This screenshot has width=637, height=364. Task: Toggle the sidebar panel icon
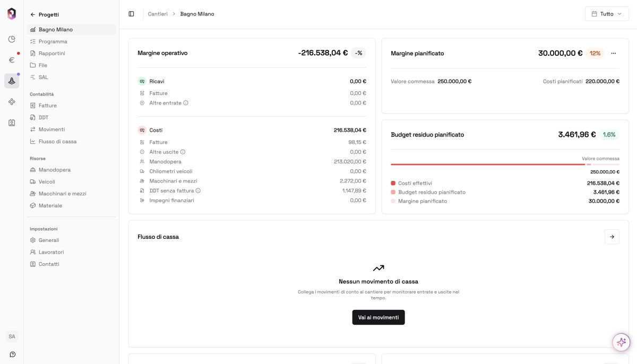coord(131,14)
